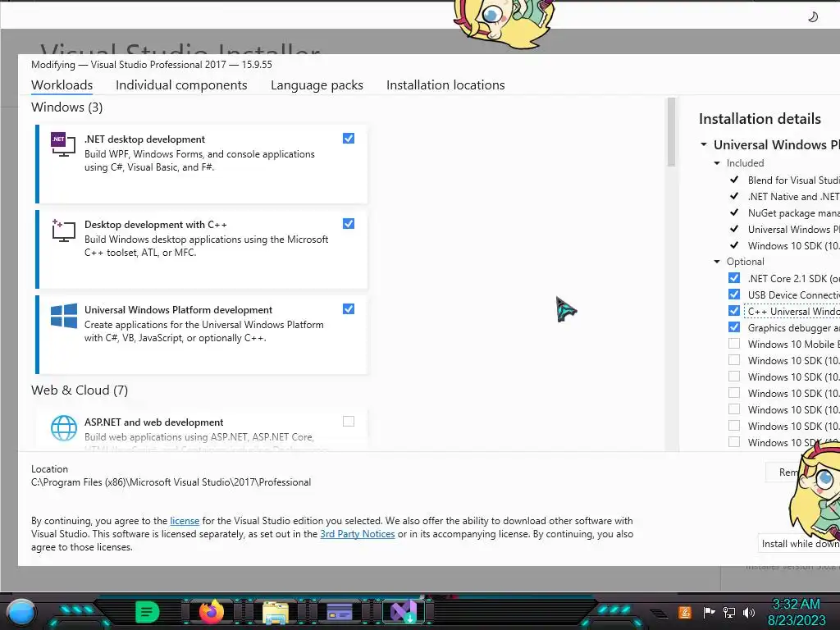Image resolution: width=840 pixels, height=630 pixels.
Task: Click the '.NET Native and .NET' included item
Action: click(x=793, y=197)
